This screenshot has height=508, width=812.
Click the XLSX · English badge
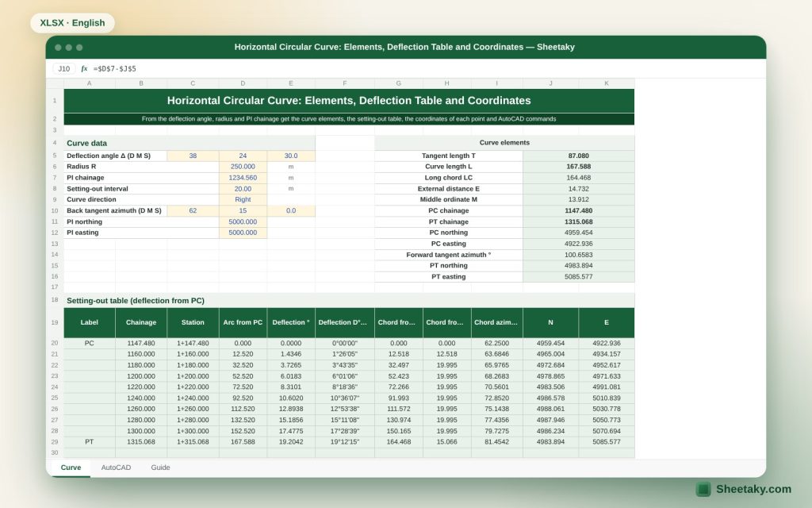point(72,23)
